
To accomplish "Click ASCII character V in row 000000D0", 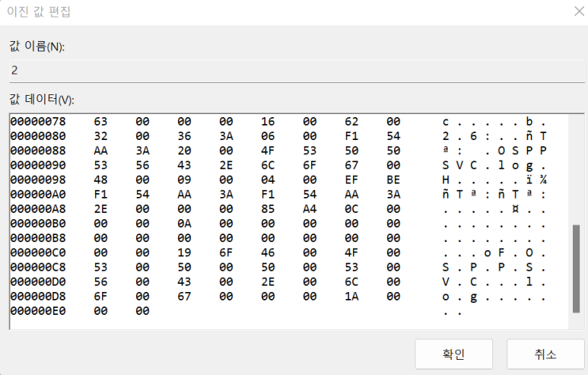I will coord(446,282).
